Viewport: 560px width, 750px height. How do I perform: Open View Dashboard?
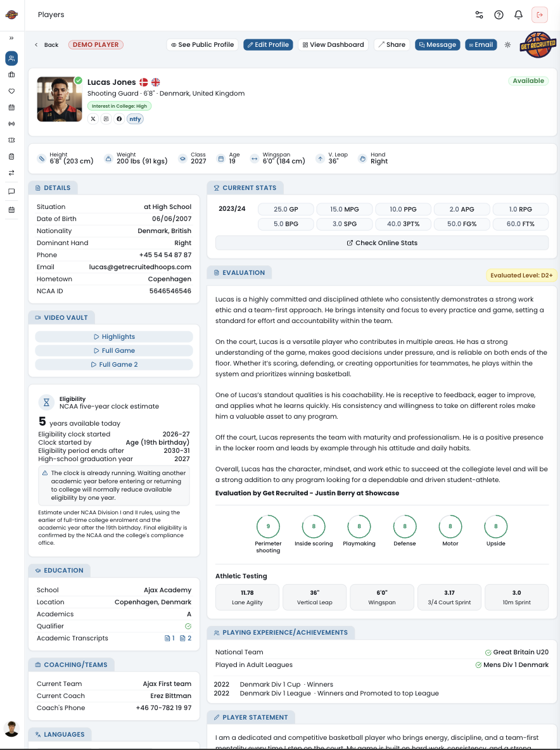(333, 44)
